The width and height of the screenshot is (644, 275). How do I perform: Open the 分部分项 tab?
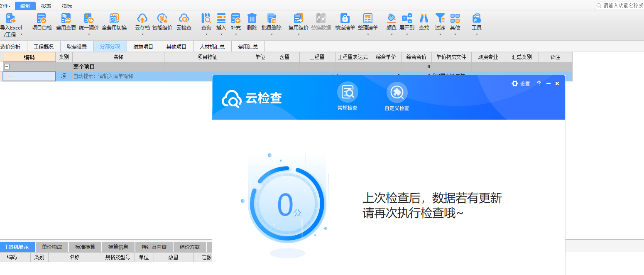(110, 47)
